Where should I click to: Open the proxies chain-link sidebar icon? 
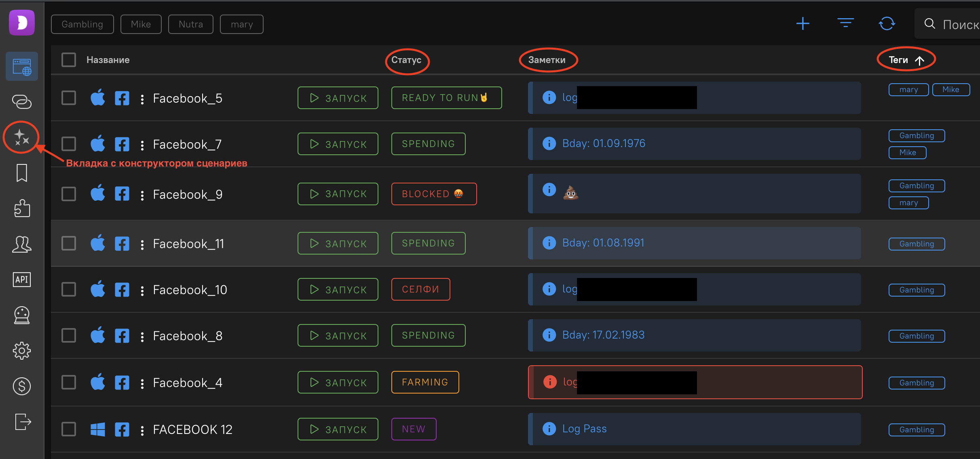[22, 101]
